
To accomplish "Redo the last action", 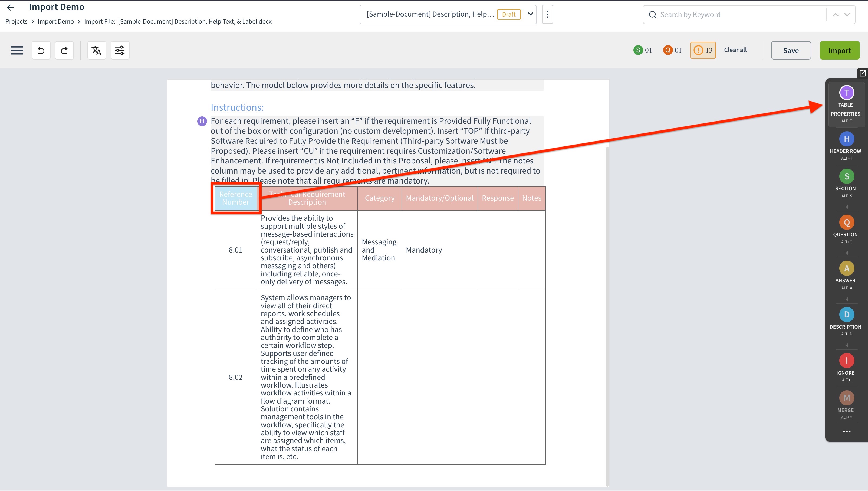I will [64, 51].
